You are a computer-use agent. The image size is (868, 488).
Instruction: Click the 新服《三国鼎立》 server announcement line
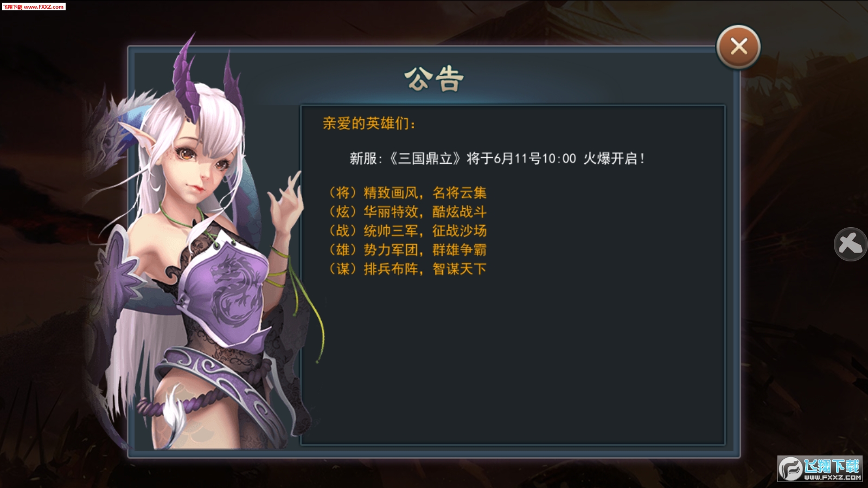coord(497,158)
